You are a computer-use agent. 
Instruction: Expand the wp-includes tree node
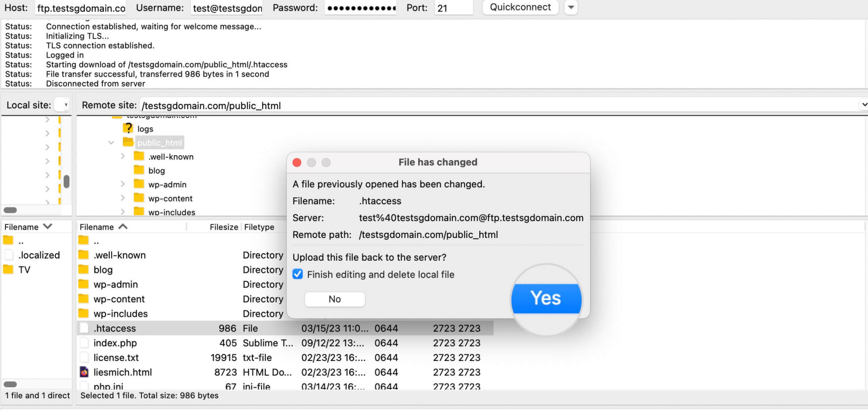point(123,212)
